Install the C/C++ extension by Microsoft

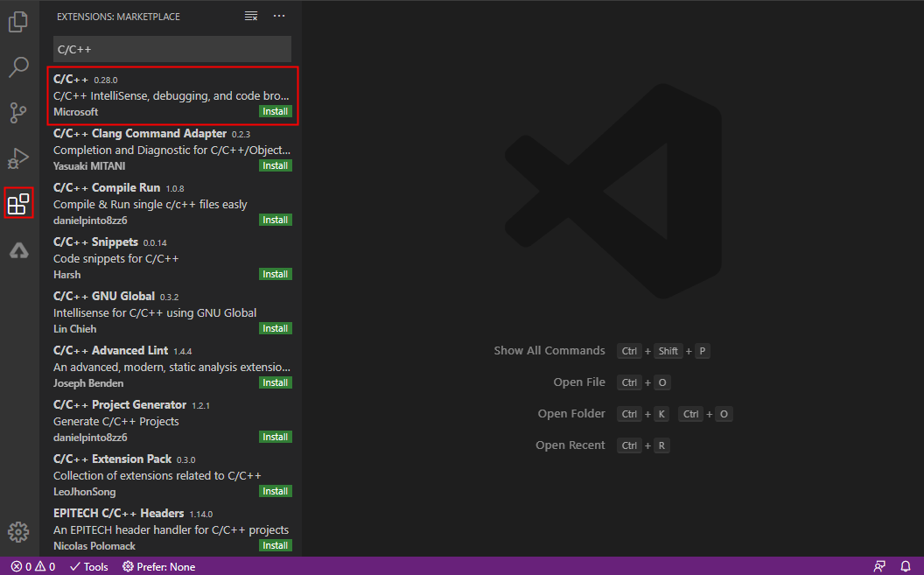point(275,111)
